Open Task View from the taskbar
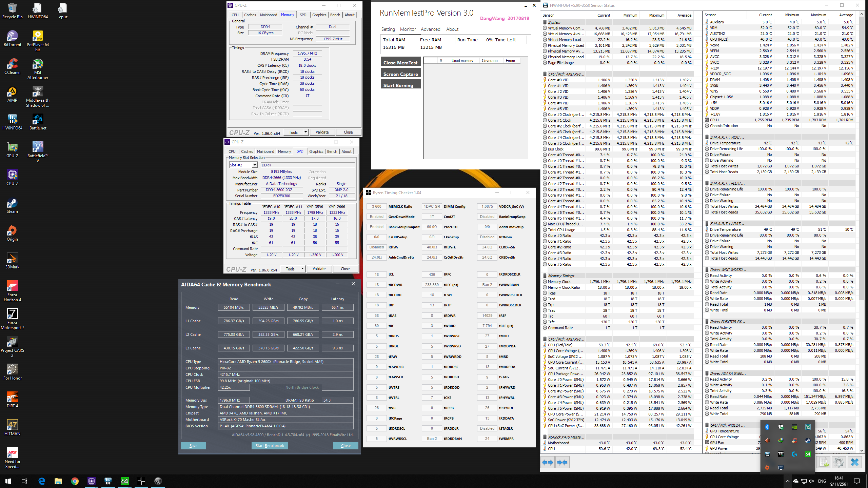Screen dimensions: 868x488 click(24, 481)
